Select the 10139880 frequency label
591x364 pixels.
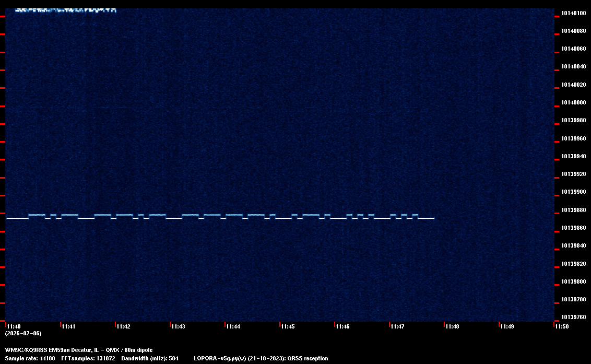coord(573,210)
